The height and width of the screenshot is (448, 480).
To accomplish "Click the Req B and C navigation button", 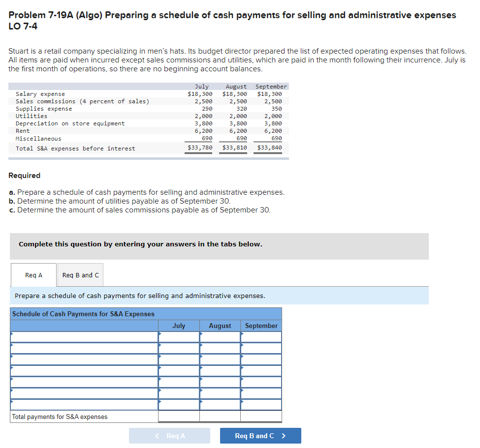I will tap(260, 435).
